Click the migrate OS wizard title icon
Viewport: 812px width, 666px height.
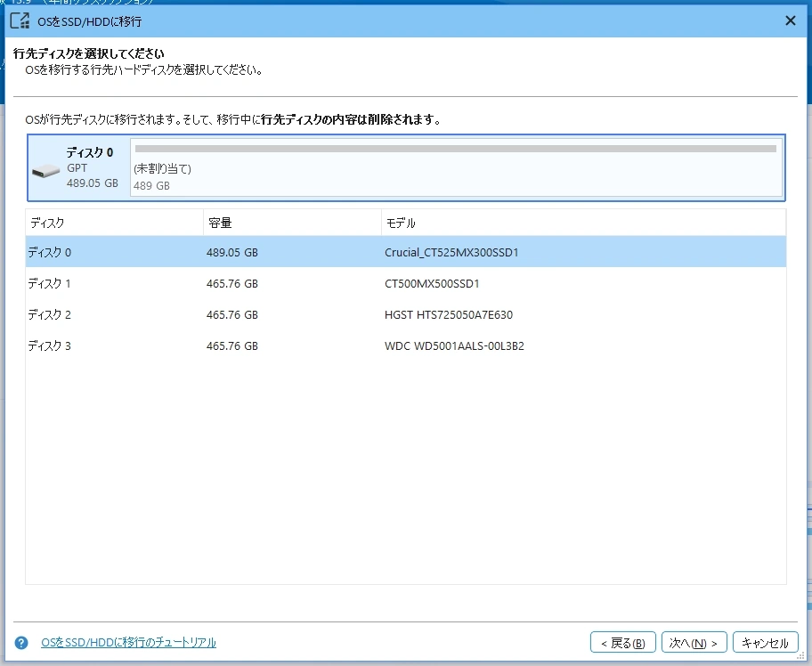(20, 20)
